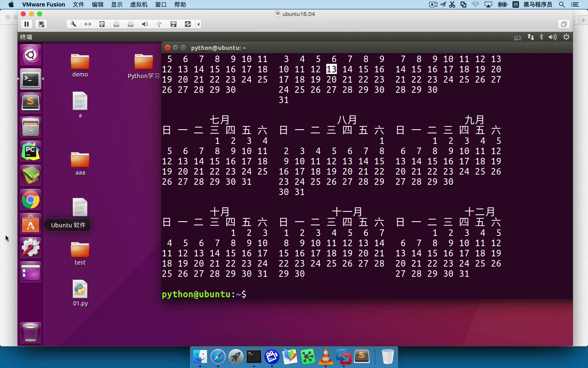588x368 pixels.
Task: Launch Safari from the macOS Dock
Action: [x=218, y=357]
